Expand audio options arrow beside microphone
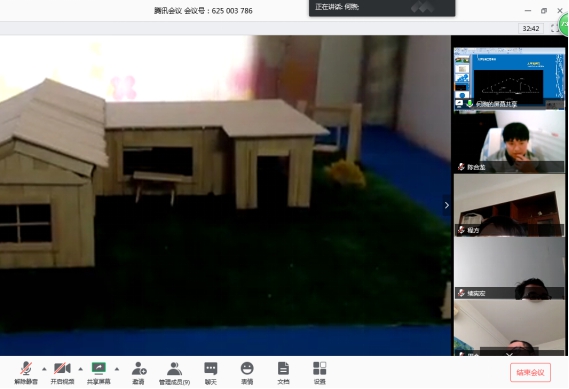Screen dimensions: 569x389 click(x=44, y=369)
